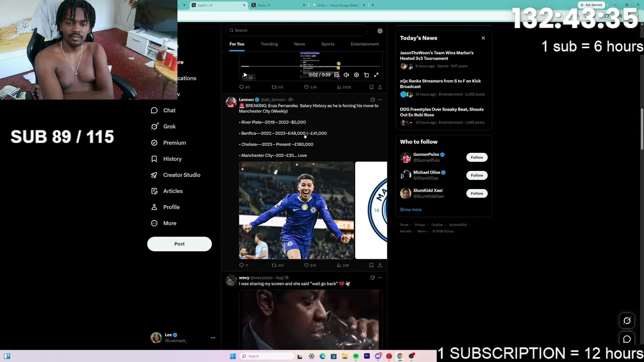Select the For You tab

[237, 44]
